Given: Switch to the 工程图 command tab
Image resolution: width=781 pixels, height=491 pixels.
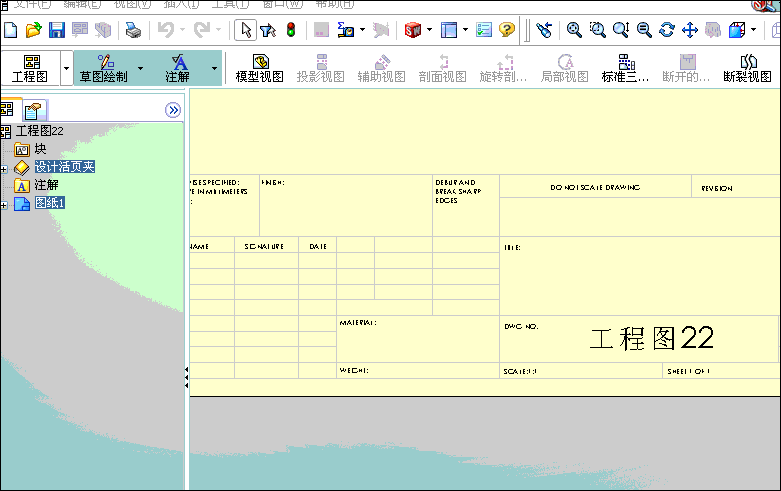Looking at the screenshot, I should pyautogui.click(x=30, y=68).
